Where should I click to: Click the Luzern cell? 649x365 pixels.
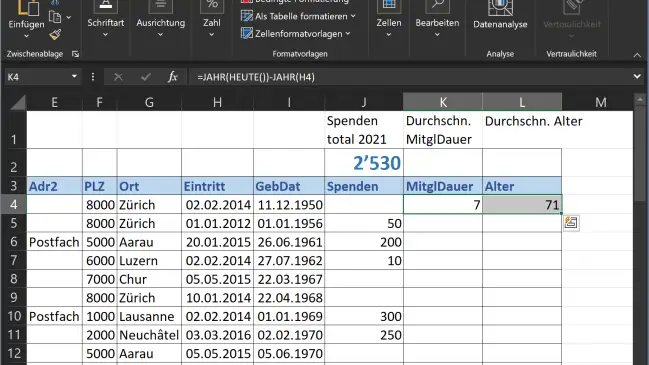(149, 260)
